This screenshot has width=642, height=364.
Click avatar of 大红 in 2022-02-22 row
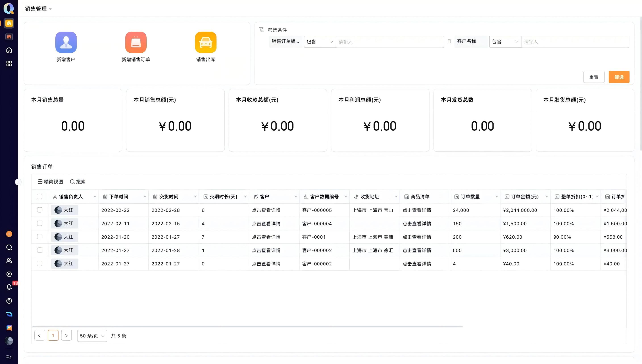coord(58,210)
